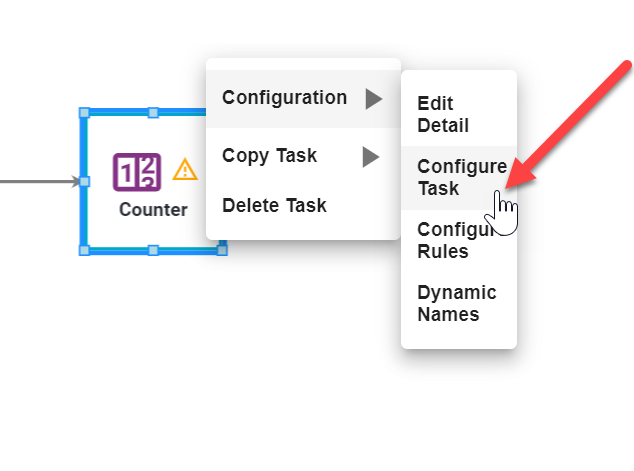Click the yellow warning triangle icon

(x=185, y=170)
